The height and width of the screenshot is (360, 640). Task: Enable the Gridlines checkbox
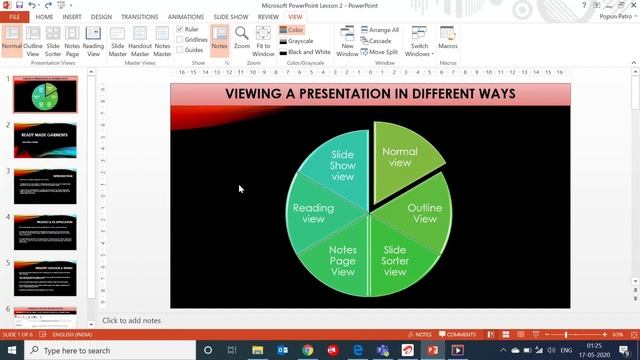coord(180,40)
